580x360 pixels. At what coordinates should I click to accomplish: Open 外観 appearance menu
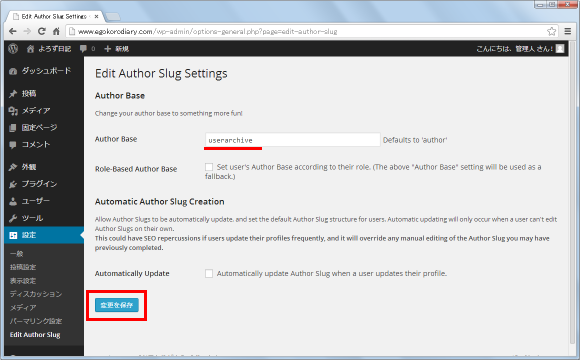tap(44, 167)
